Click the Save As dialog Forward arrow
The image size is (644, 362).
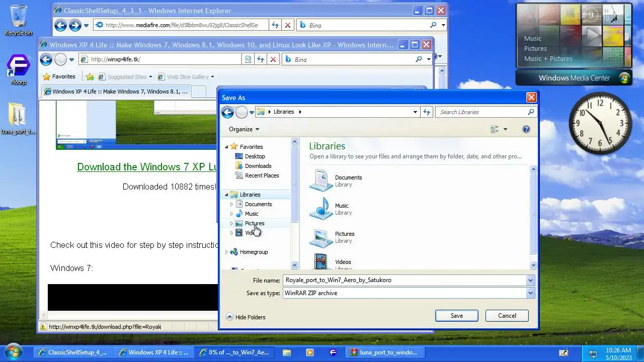[x=242, y=112]
